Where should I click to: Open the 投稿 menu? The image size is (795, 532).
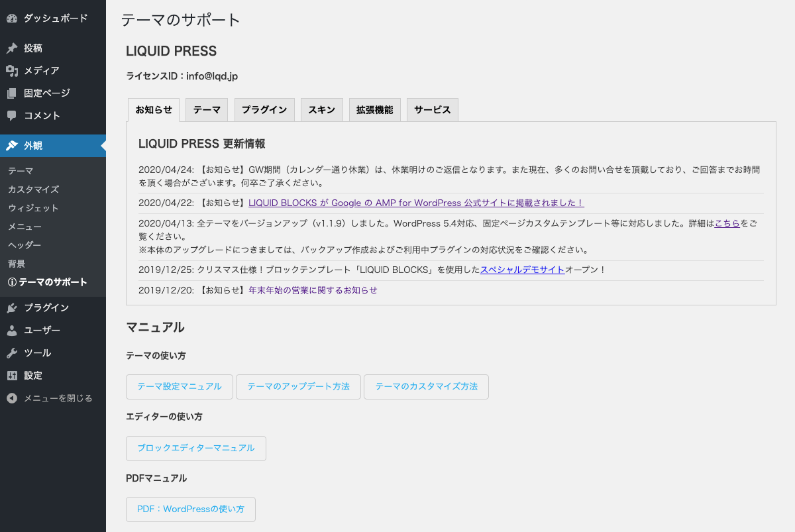tap(53, 48)
